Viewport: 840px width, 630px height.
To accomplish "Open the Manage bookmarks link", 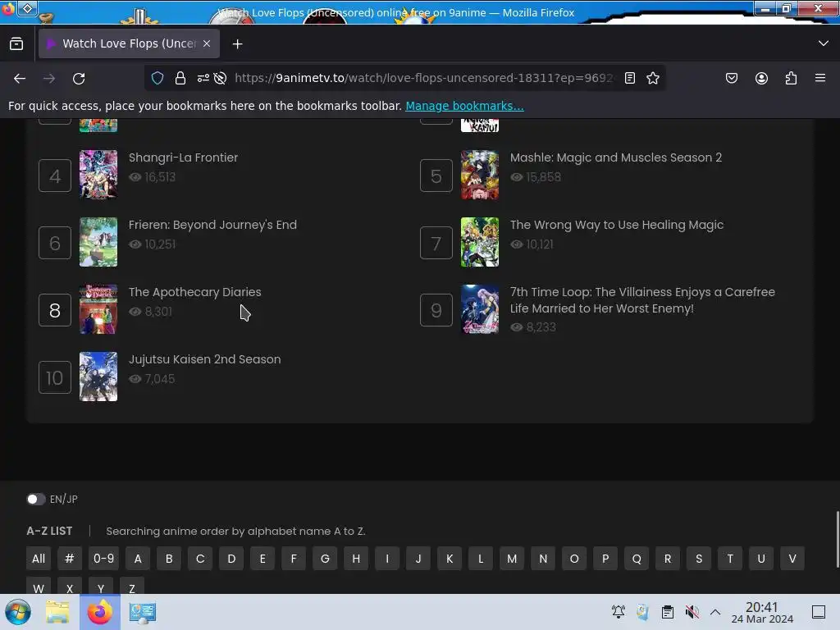I will pos(464,106).
